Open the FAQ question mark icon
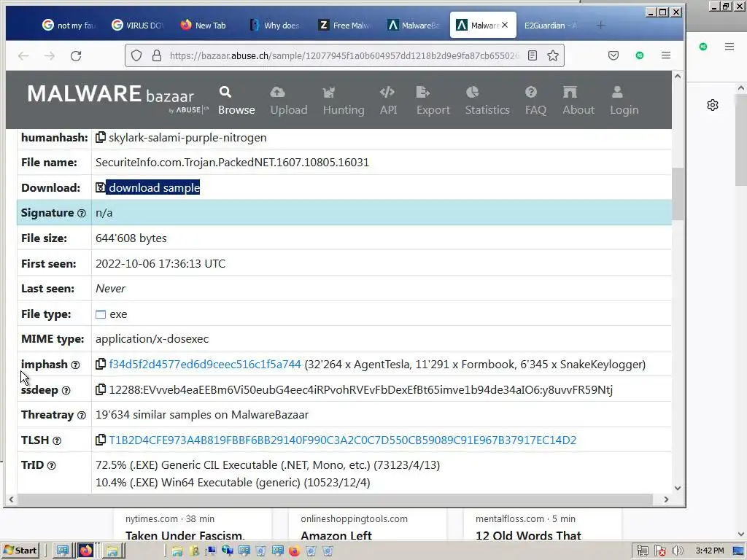Screen dimensions: 747x560 (x=531, y=92)
